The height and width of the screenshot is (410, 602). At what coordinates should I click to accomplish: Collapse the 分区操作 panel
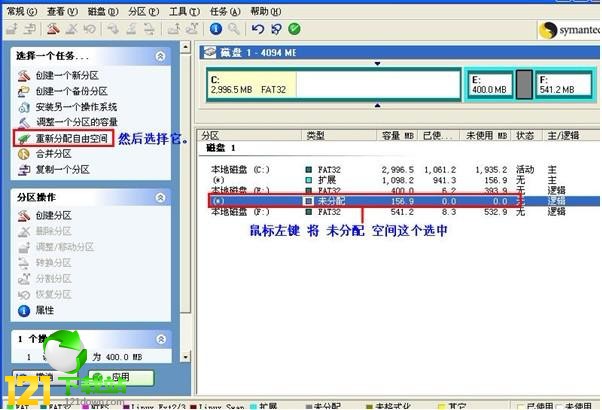pyautogui.click(x=160, y=197)
